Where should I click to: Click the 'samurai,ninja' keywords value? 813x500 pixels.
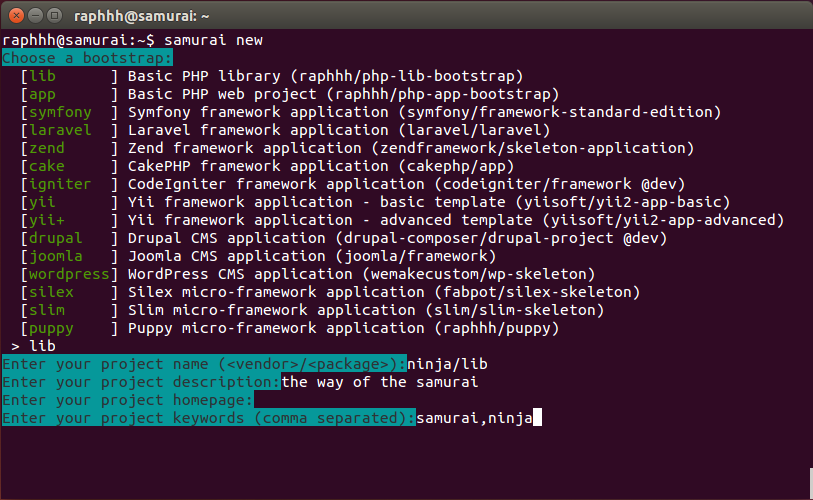[474, 418]
